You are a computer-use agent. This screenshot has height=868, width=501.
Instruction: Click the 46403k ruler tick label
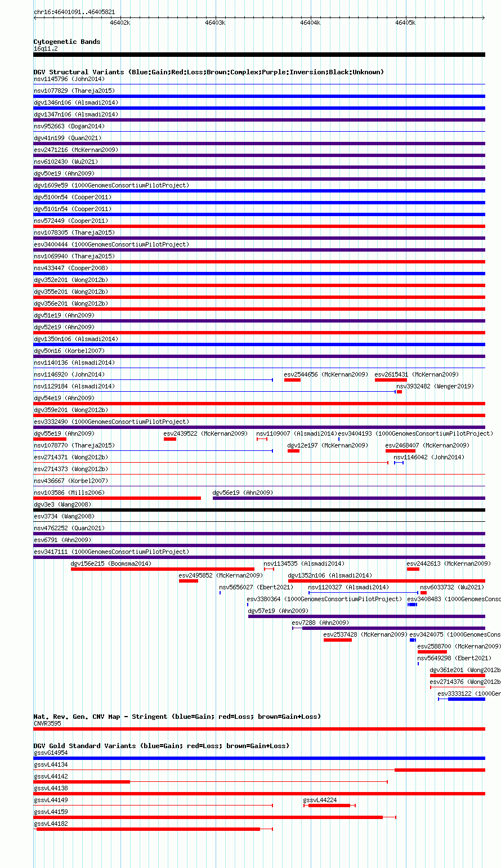[215, 23]
